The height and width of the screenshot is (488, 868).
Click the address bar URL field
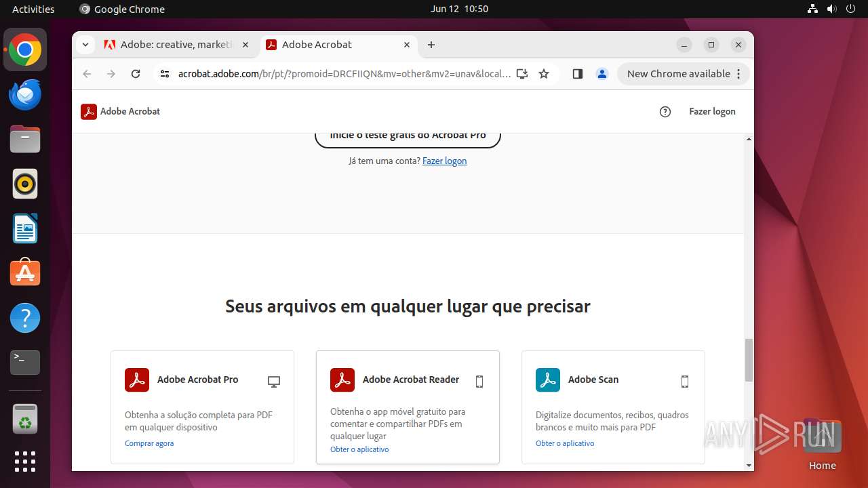pos(344,74)
